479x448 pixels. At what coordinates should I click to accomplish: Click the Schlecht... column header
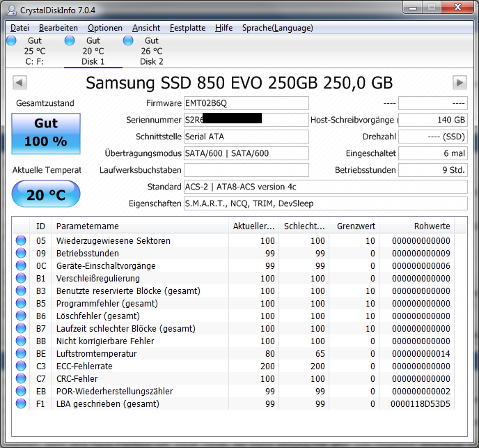coord(304,226)
